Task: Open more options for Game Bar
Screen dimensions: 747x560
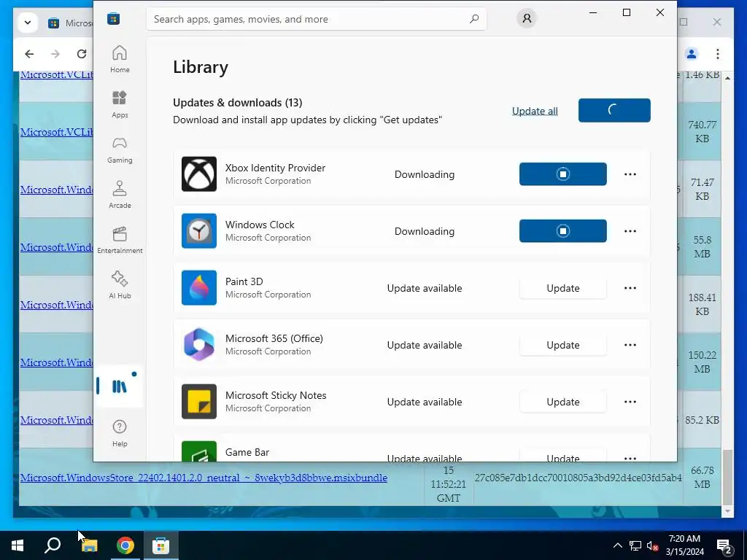Action: tap(630, 458)
